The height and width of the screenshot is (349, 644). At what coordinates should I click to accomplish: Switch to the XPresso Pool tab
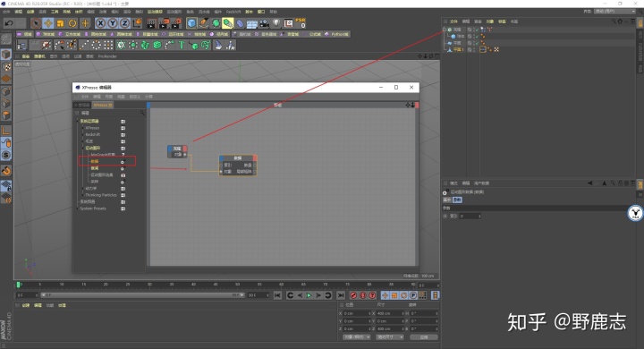click(103, 106)
